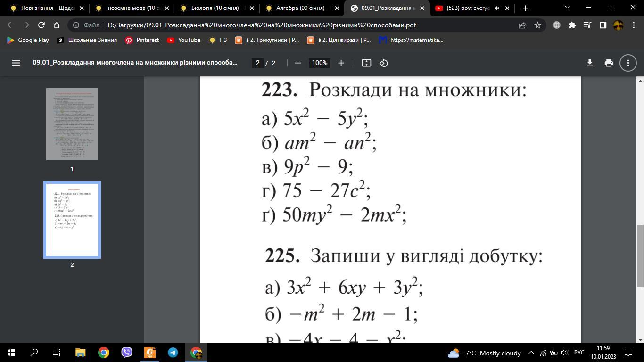The width and height of the screenshot is (644, 362).
Task: Rotate the PDF counterclockwise
Action: 384,63
